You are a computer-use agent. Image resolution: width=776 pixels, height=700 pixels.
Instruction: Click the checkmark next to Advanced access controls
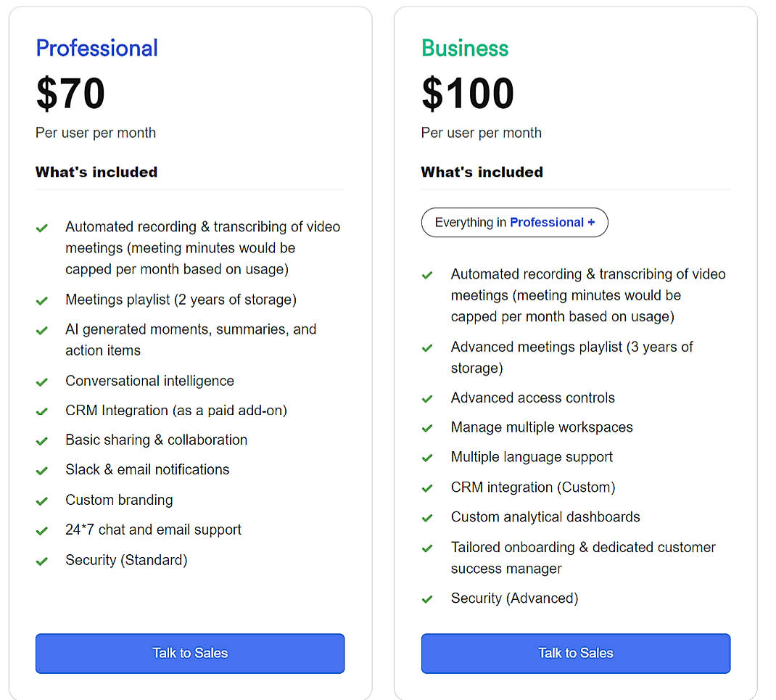[x=427, y=398]
